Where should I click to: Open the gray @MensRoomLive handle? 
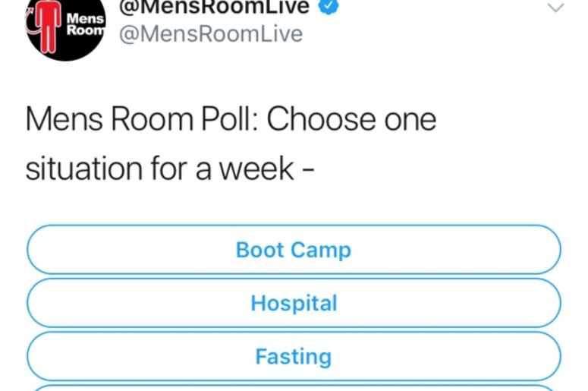coord(211,34)
